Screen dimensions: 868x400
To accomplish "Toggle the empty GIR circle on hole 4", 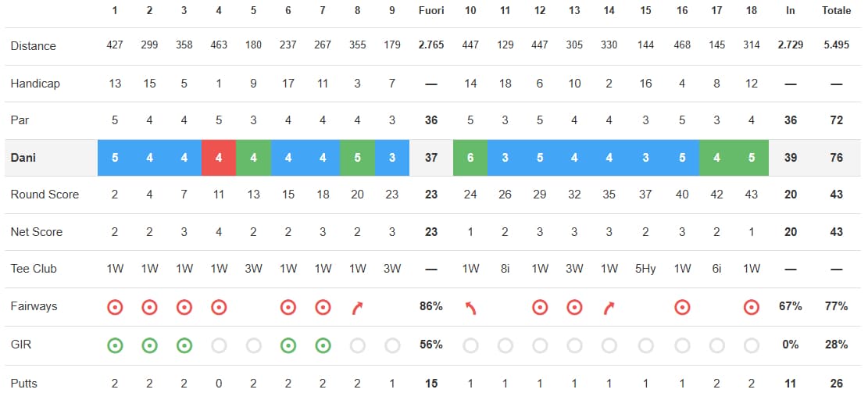I will click(x=219, y=345).
